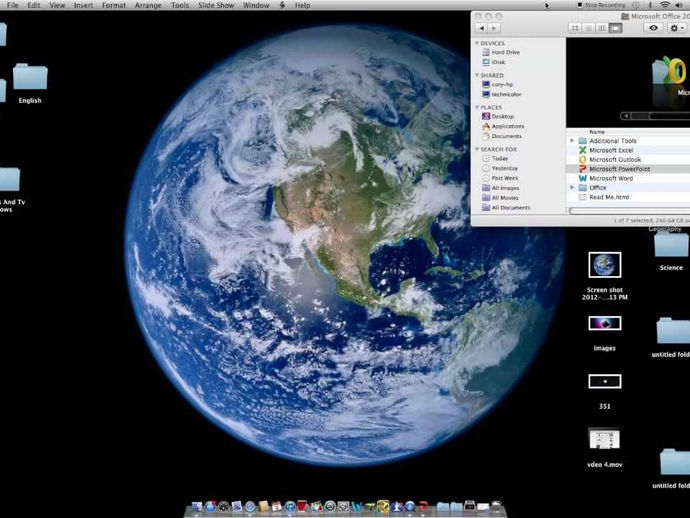
Task: Open the View menu
Action: (x=57, y=5)
